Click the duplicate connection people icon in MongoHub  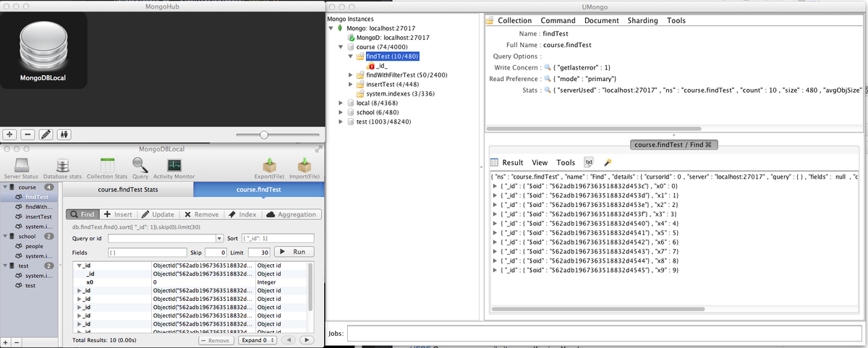64,134
